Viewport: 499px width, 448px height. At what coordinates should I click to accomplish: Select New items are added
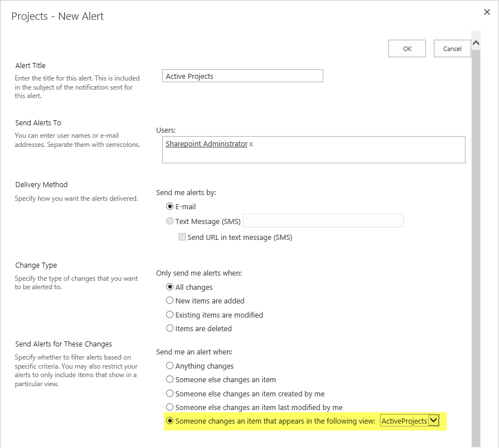170,301
